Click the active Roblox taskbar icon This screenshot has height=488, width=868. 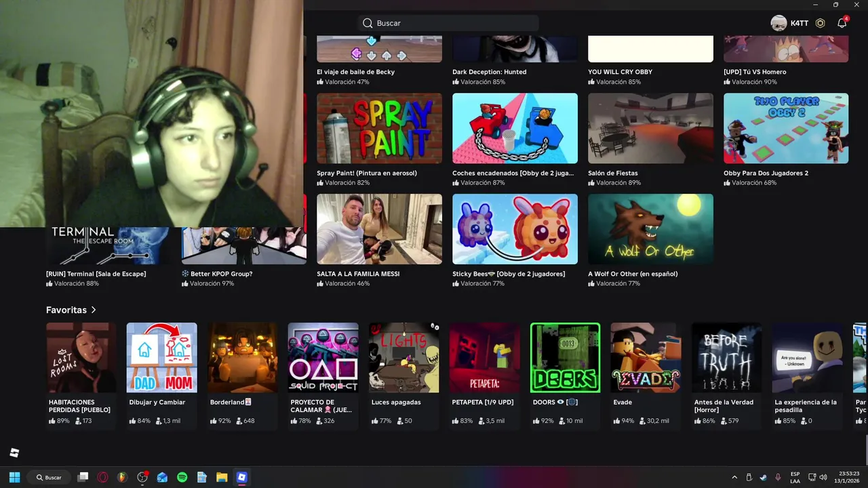point(241,477)
